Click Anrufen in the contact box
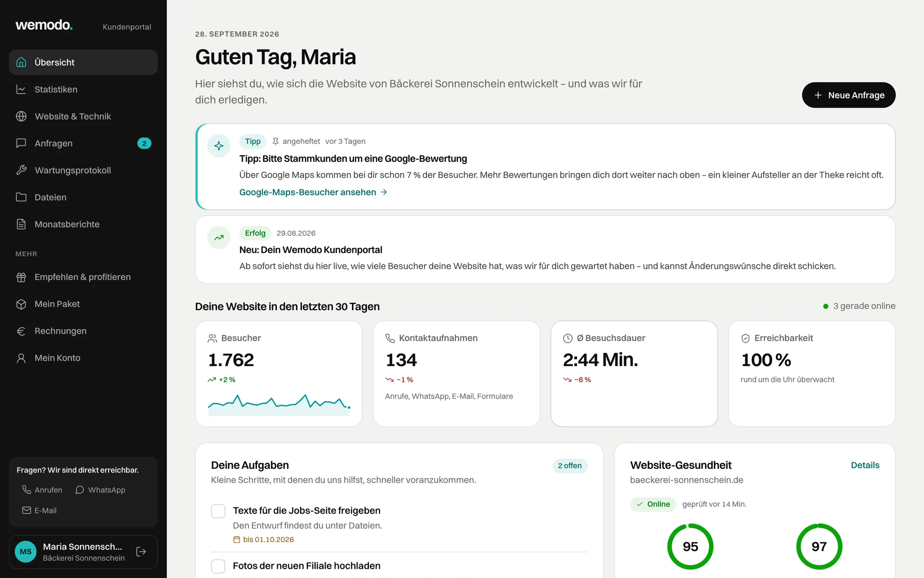This screenshot has width=924, height=578. [42, 490]
